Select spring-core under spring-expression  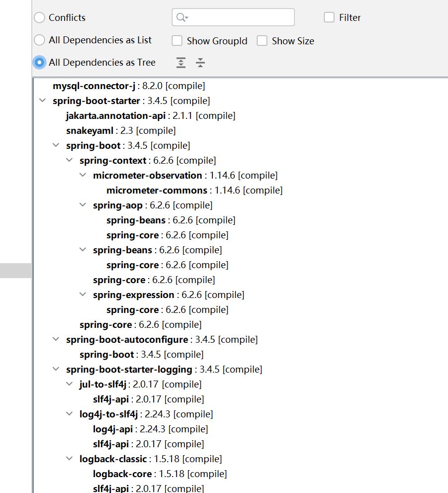pyautogui.click(x=167, y=310)
